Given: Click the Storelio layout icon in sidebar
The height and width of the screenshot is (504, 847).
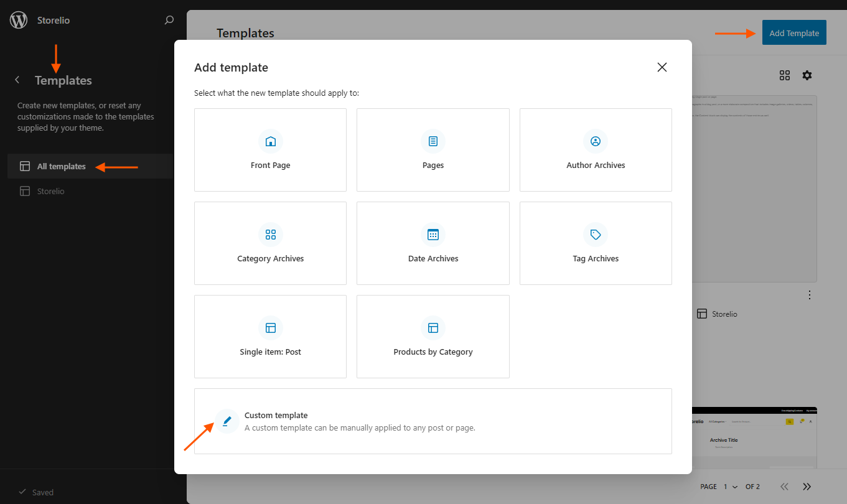Looking at the screenshot, I should pos(25,191).
